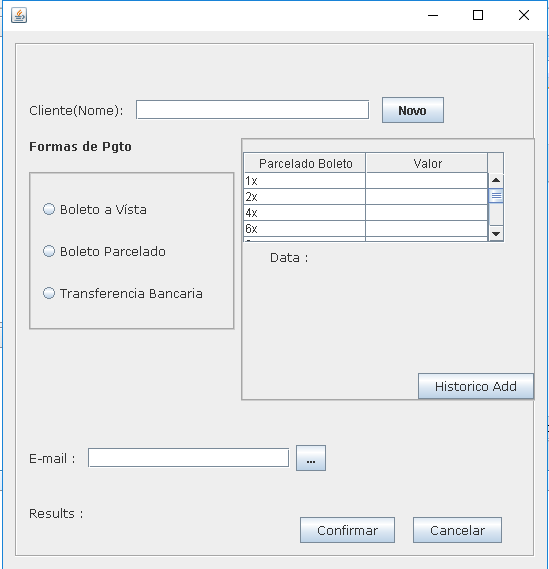Select the 4x installment row
Image resolution: width=549 pixels, height=569 pixels.
tap(366, 213)
